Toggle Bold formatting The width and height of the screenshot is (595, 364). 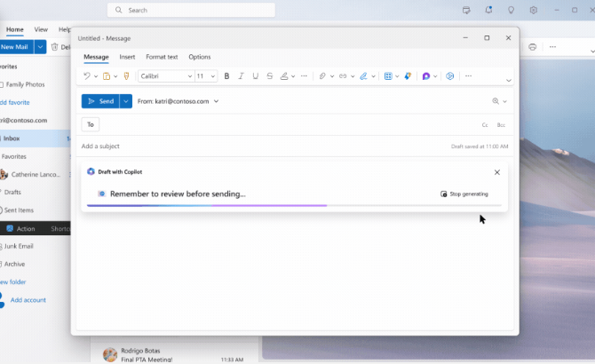[226, 76]
